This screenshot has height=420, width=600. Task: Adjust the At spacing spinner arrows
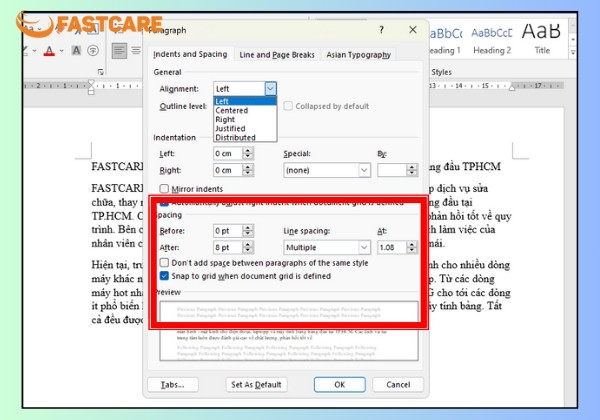(x=412, y=247)
